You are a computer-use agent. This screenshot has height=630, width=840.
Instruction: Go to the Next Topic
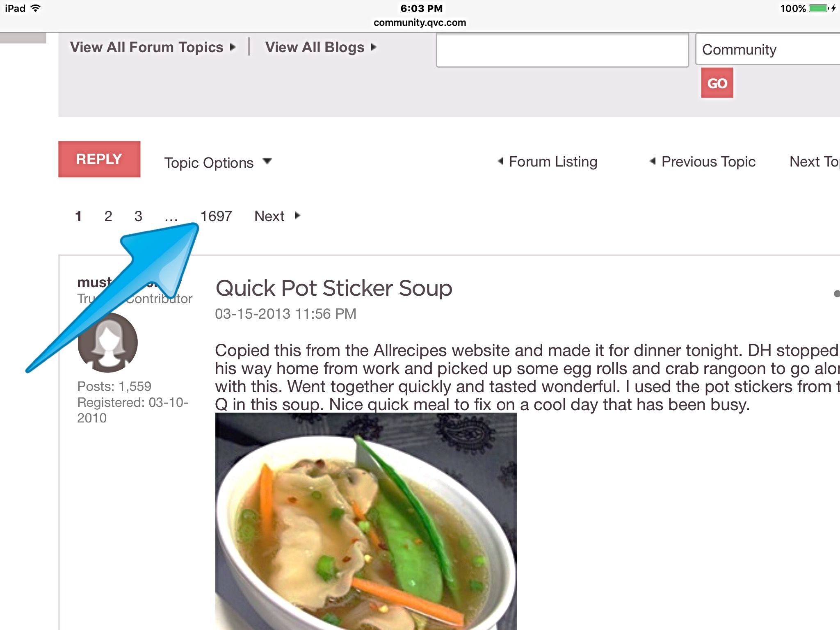pyautogui.click(x=815, y=162)
